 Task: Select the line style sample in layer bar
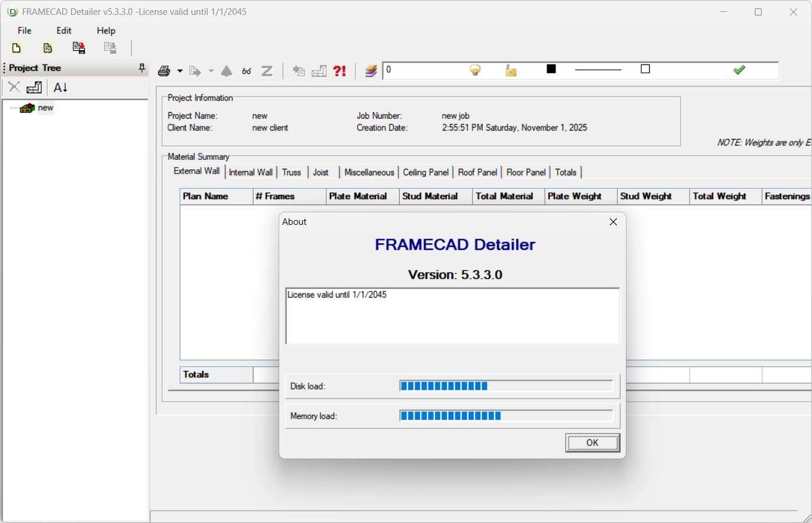click(x=598, y=70)
